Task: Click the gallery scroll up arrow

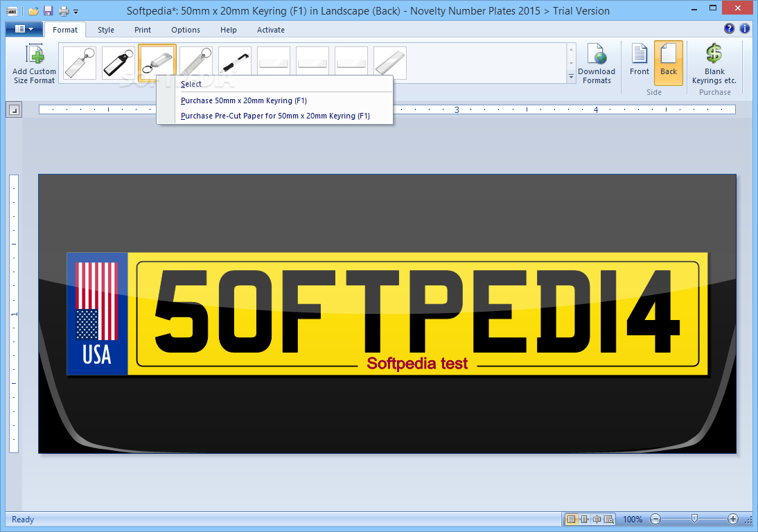Action: 572,50
